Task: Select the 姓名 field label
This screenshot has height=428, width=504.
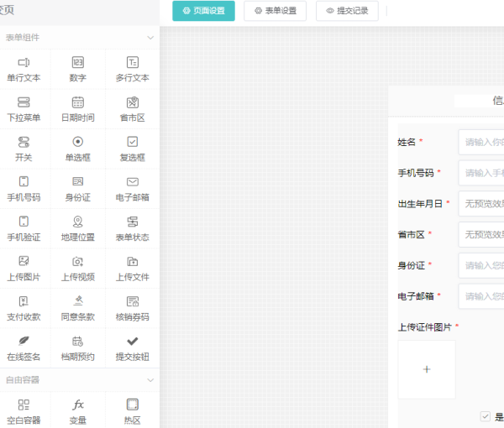Action: click(x=407, y=142)
